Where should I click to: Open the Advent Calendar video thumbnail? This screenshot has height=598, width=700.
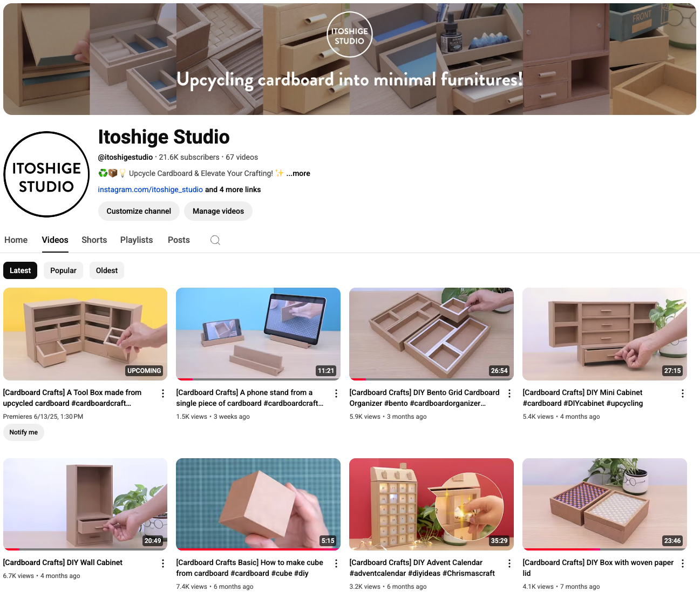tap(432, 504)
